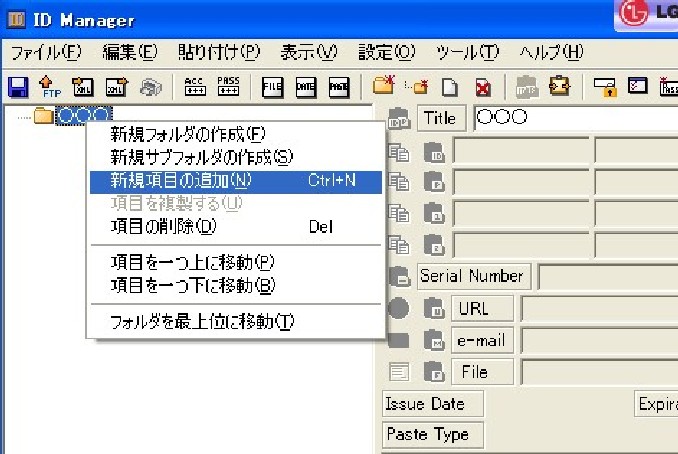Viewport: 678px width, 454px height.
Task: Open the ツール(T) menu
Action: (467, 53)
